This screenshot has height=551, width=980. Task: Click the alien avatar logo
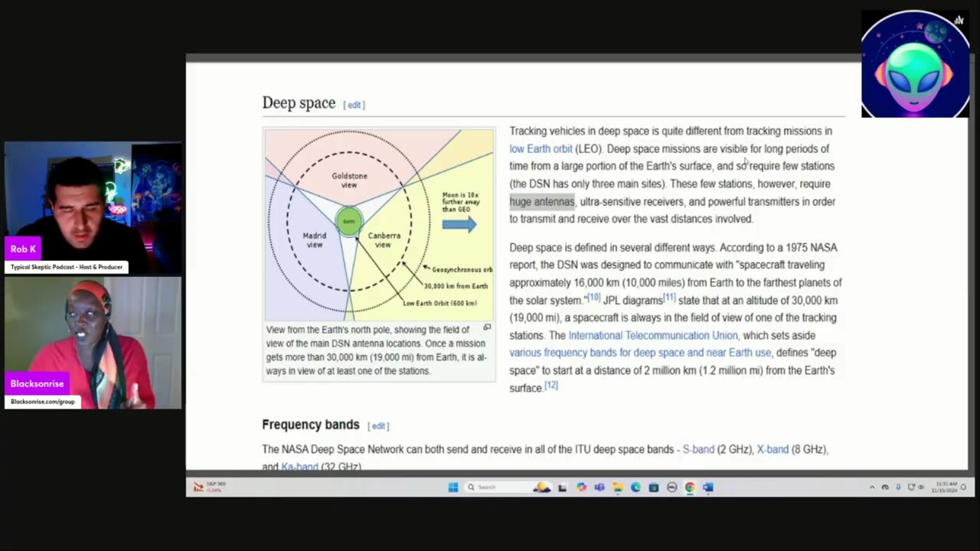[915, 64]
